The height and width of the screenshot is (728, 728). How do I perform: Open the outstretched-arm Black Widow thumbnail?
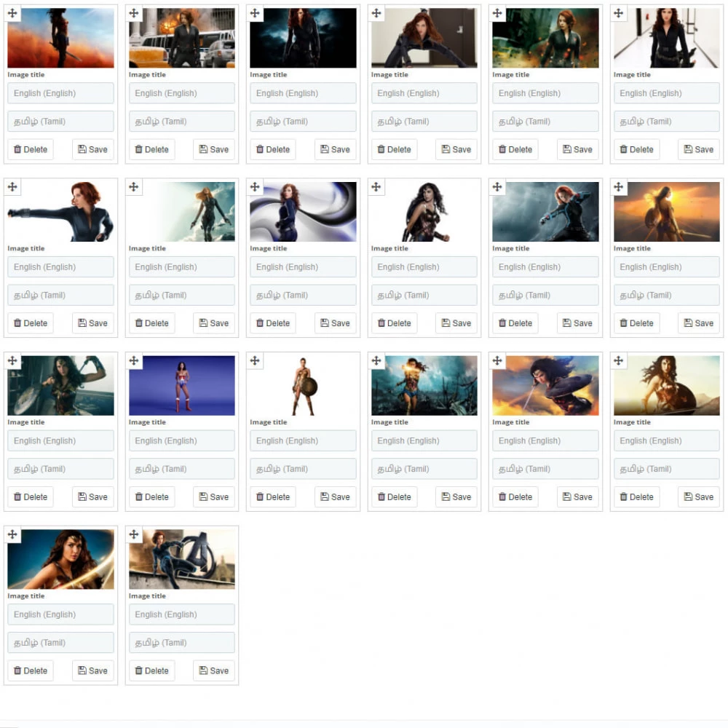tap(61, 212)
